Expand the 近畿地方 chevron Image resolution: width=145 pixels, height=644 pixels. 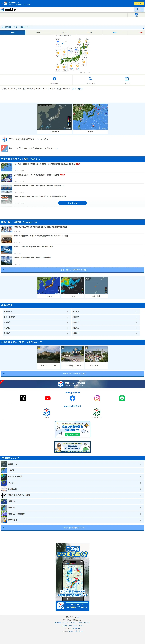point(136,322)
